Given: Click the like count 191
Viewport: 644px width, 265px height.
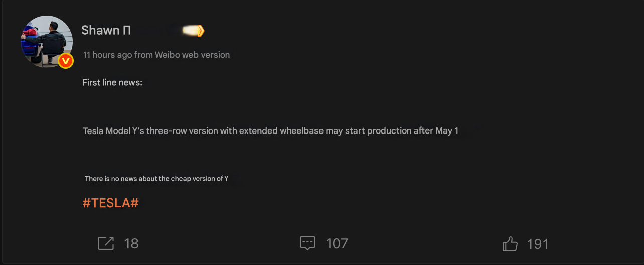Looking at the screenshot, I should click(538, 244).
